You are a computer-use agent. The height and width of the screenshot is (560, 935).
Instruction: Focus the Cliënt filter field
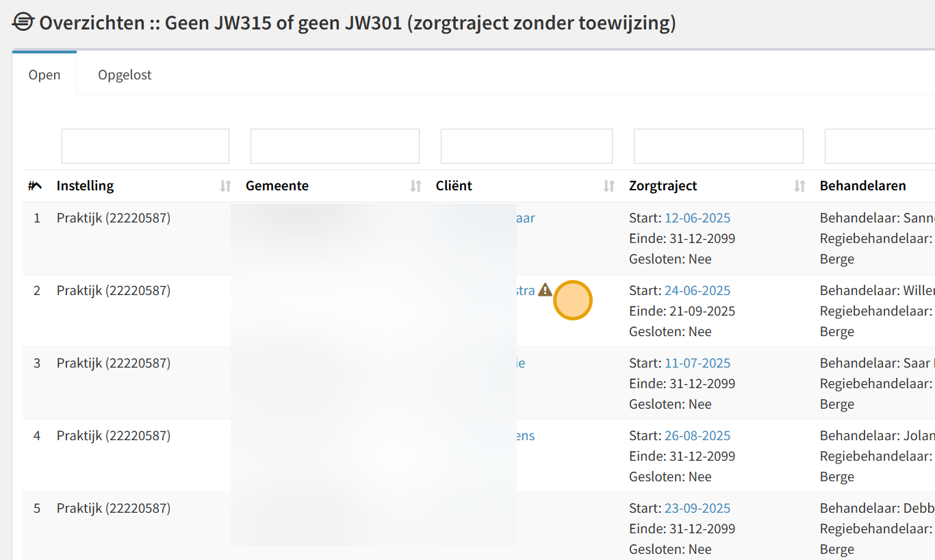(x=526, y=146)
